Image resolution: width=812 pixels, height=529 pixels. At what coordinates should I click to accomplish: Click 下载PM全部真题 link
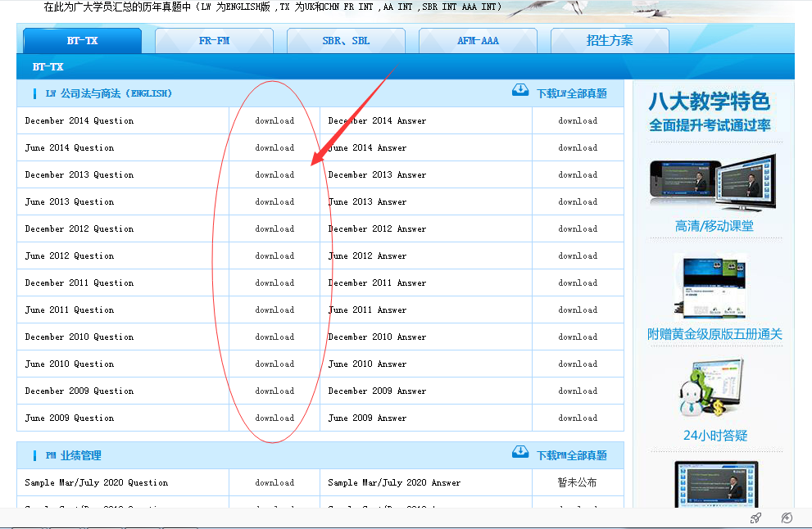click(x=572, y=456)
